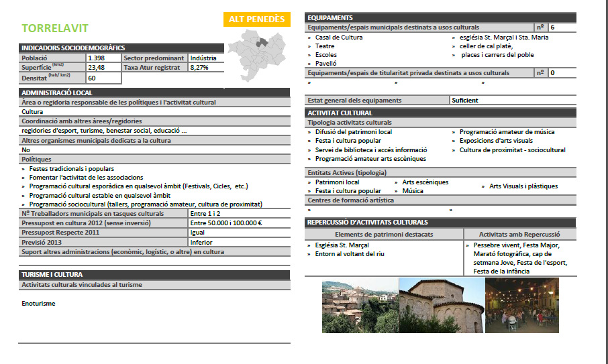The width and height of the screenshot is (608, 364).
Task: Click the ALT PENEDÈS yellow badge
Action: [257, 19]
